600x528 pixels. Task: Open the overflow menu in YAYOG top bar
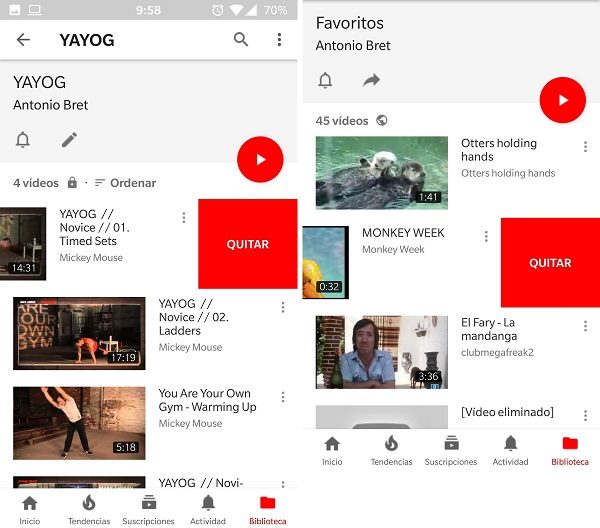tap(279, 40)
